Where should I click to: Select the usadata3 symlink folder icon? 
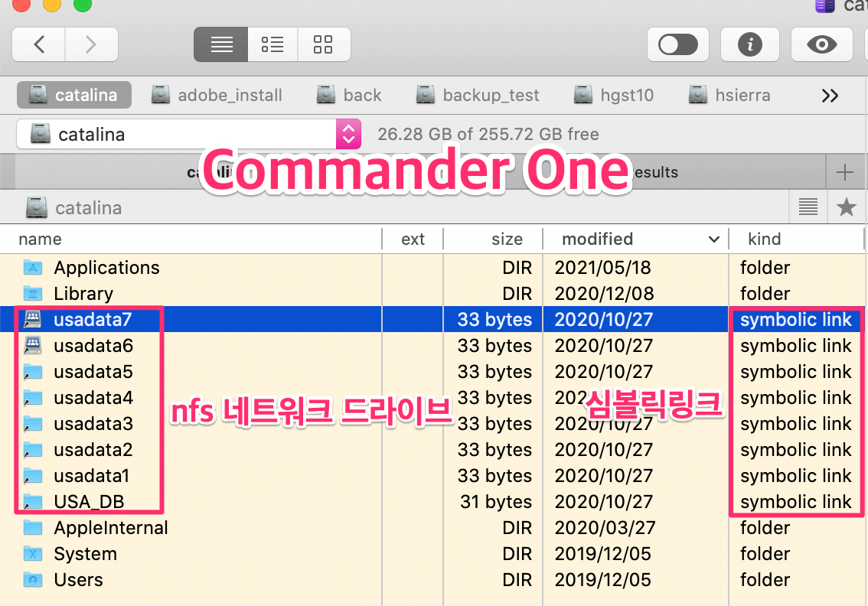33,423
